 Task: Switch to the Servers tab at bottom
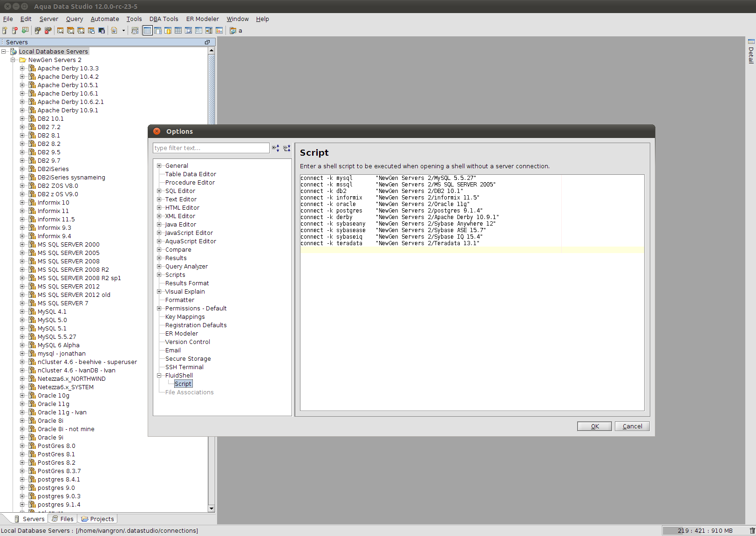pos(29,519)
